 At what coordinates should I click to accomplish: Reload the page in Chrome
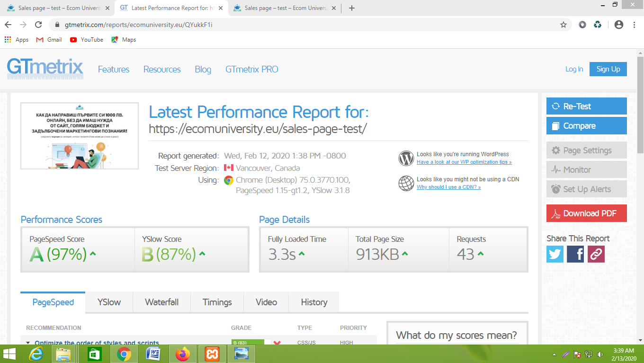[x=38, y=25]
